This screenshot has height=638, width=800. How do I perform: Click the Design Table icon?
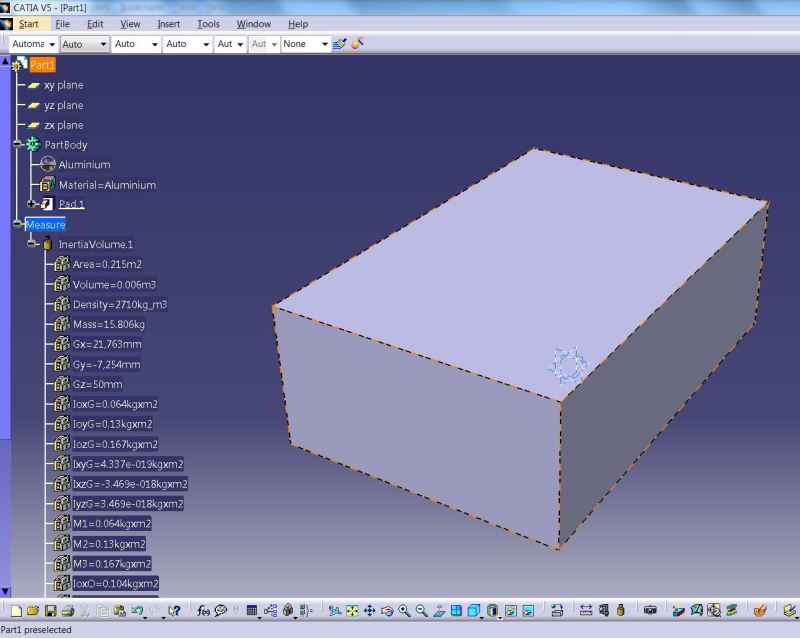point(252,610)
